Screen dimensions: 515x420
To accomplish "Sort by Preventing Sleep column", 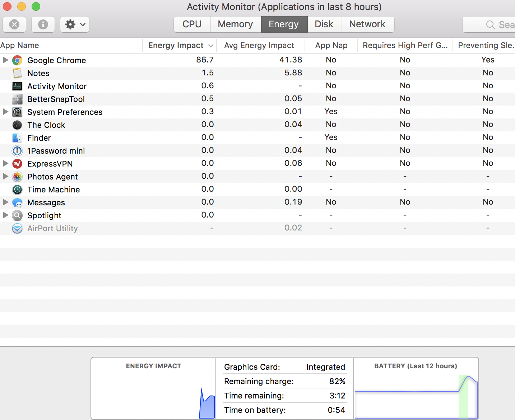I will point(484,46).
